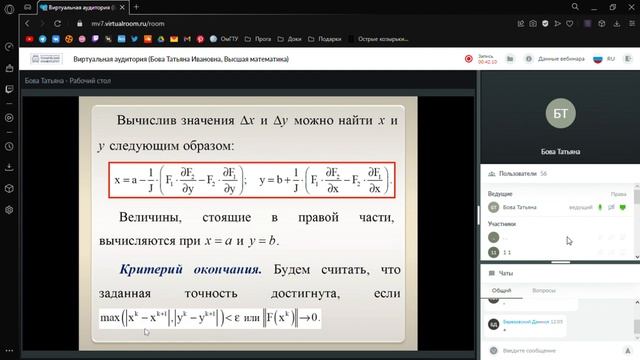
Task: Click the БТ presenter avatar
Action: pyautogui.click(x=560, y=113)
